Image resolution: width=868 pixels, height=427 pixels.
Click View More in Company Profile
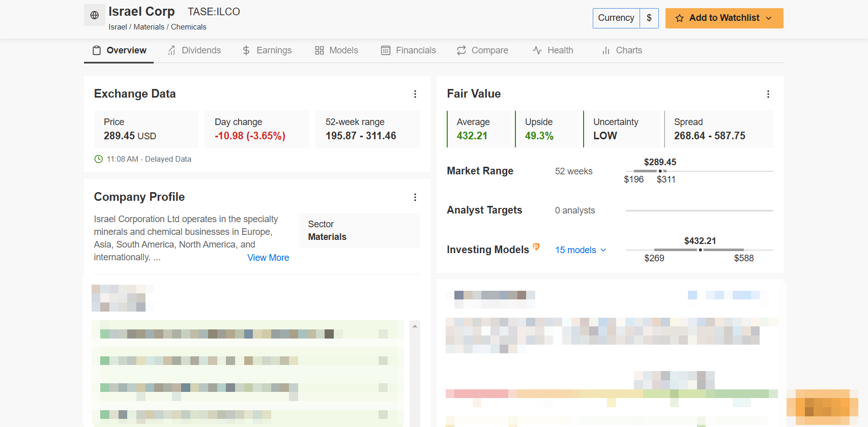[268, 258]
